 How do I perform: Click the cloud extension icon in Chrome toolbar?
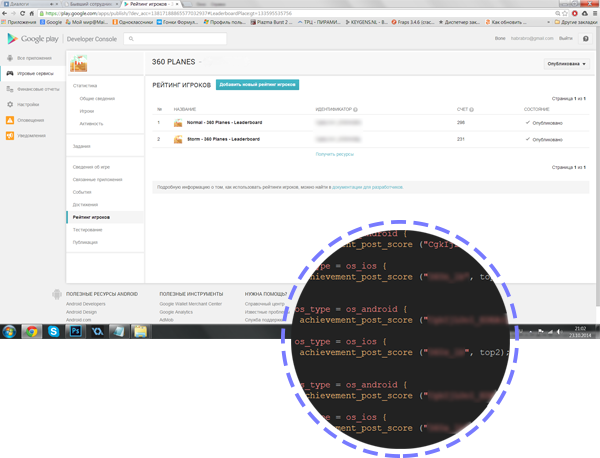pos(585,13)
